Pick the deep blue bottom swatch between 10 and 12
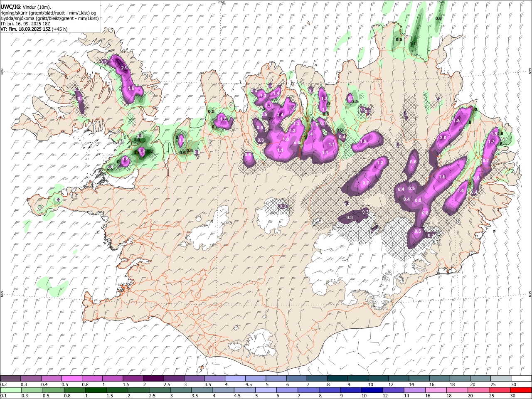The width and height of the screenshot is (532, 399). [372, 390]
